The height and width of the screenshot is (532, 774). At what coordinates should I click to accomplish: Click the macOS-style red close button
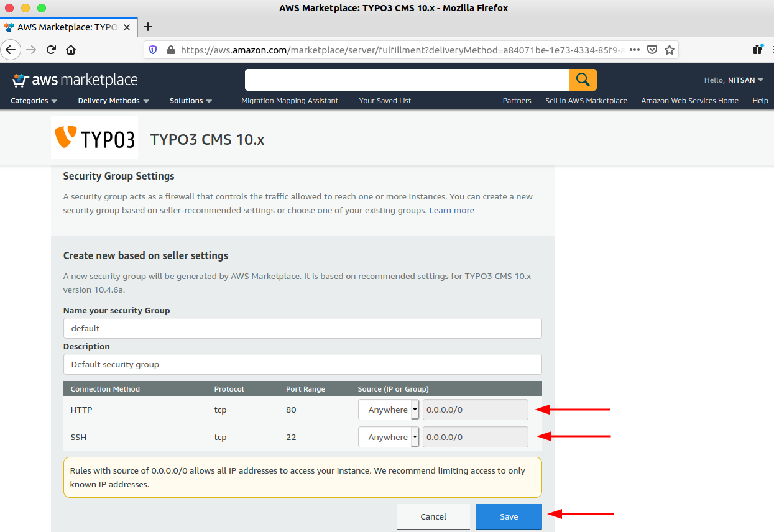pos(9,8)
